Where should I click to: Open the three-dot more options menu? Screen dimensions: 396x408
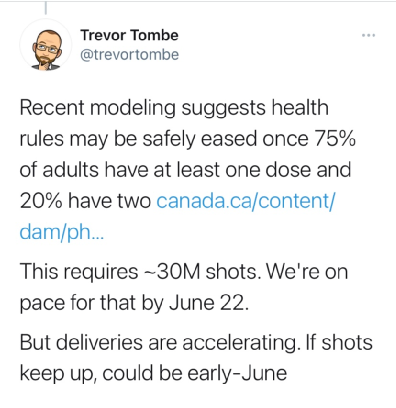(369, 35)
